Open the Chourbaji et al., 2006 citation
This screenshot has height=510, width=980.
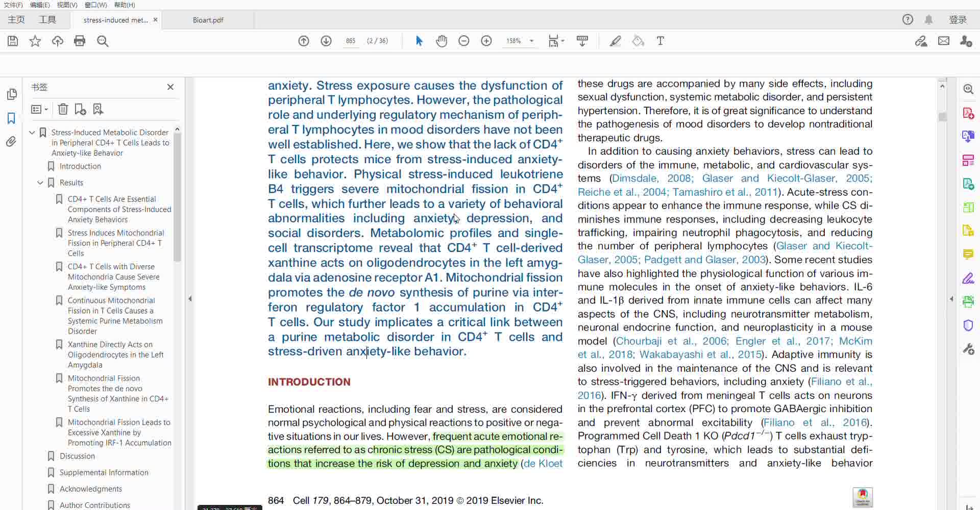pos(672,341)
